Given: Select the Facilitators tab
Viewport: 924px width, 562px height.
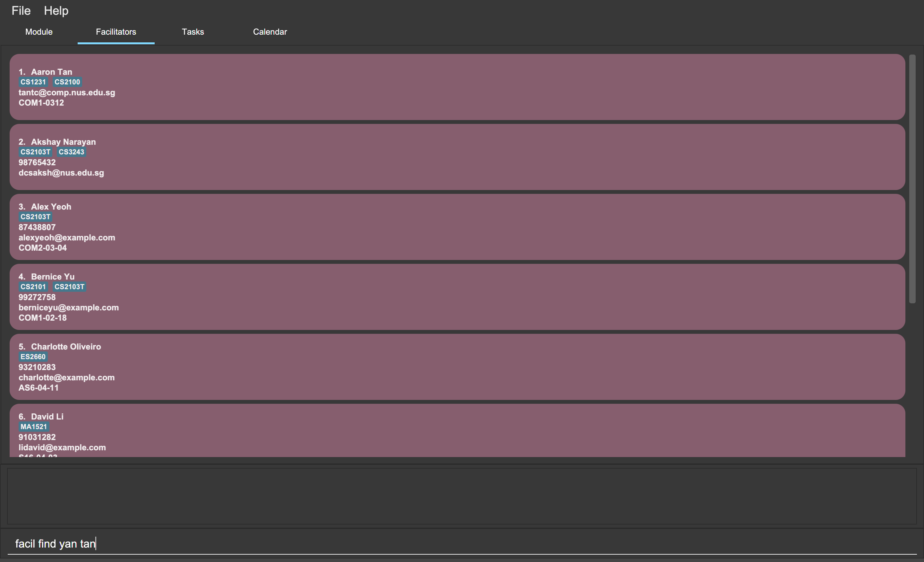Looking at the screenshot, I should point(116,32).
